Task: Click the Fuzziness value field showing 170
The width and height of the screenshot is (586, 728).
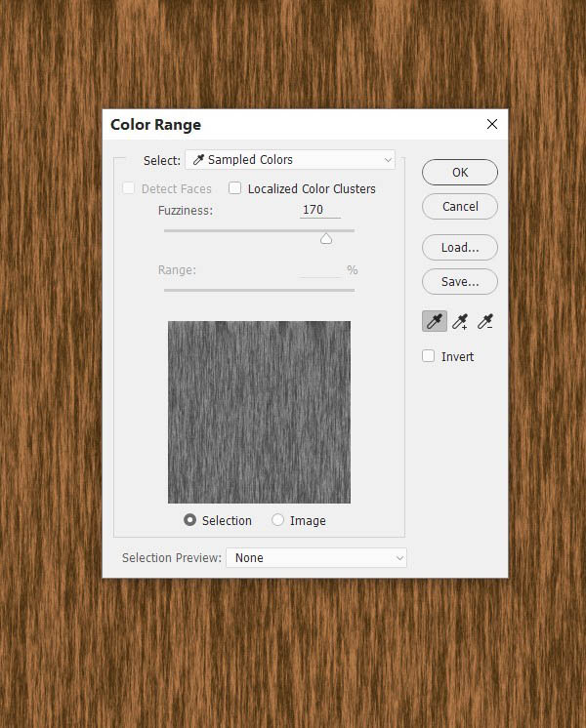Action: click(320, 210)
